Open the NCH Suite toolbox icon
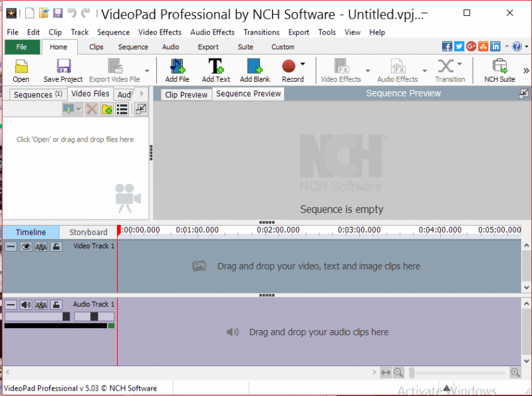Viewport: 532px width, 396px height. click(x=499, y=66)
